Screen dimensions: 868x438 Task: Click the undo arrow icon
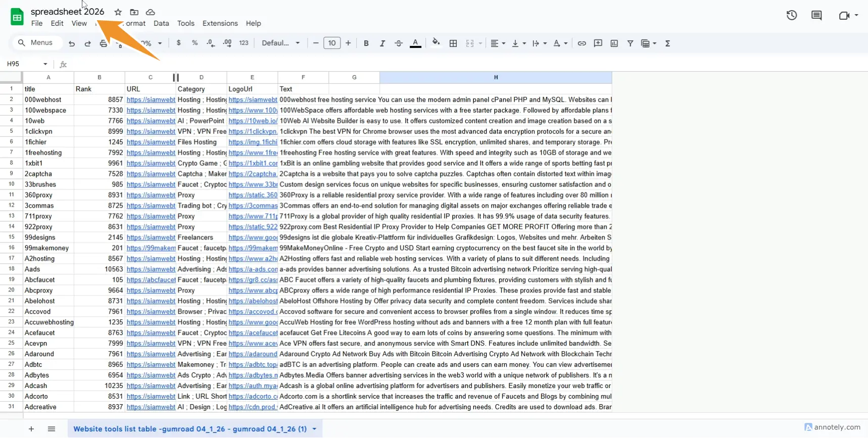coord(72,43)
